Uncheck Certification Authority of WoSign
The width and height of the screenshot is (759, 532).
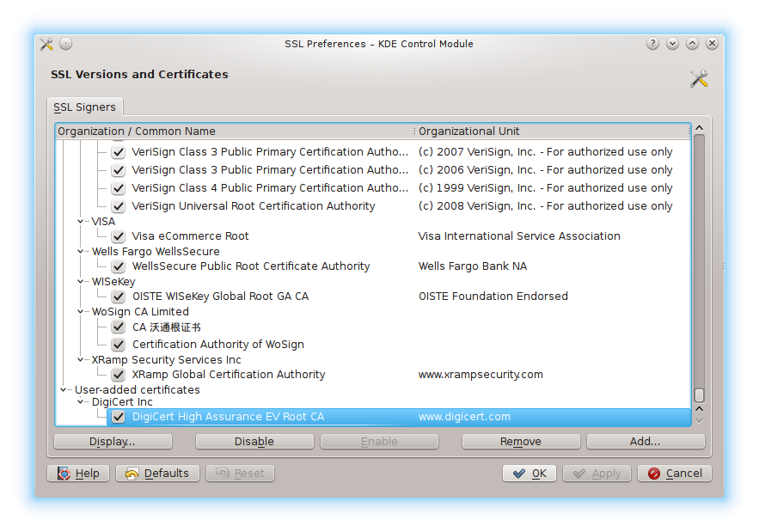tap(118, 345)
